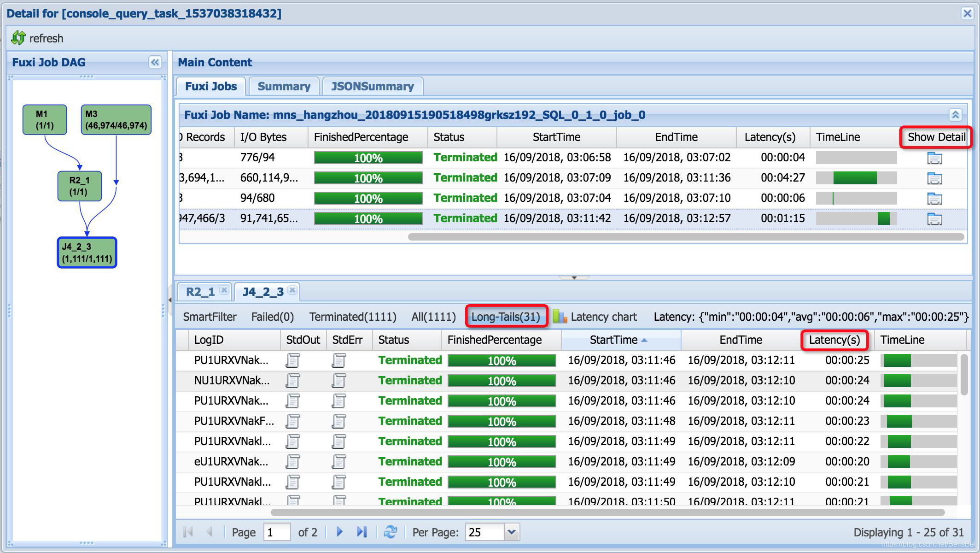The image size is (980, 553).
Task: Click the refresh toolbar icon
Action: pos(18,38)
